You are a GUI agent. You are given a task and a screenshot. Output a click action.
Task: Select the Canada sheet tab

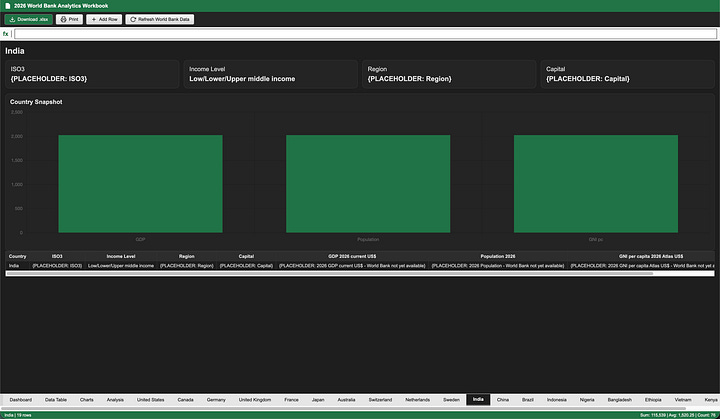[x=186, y=400]
